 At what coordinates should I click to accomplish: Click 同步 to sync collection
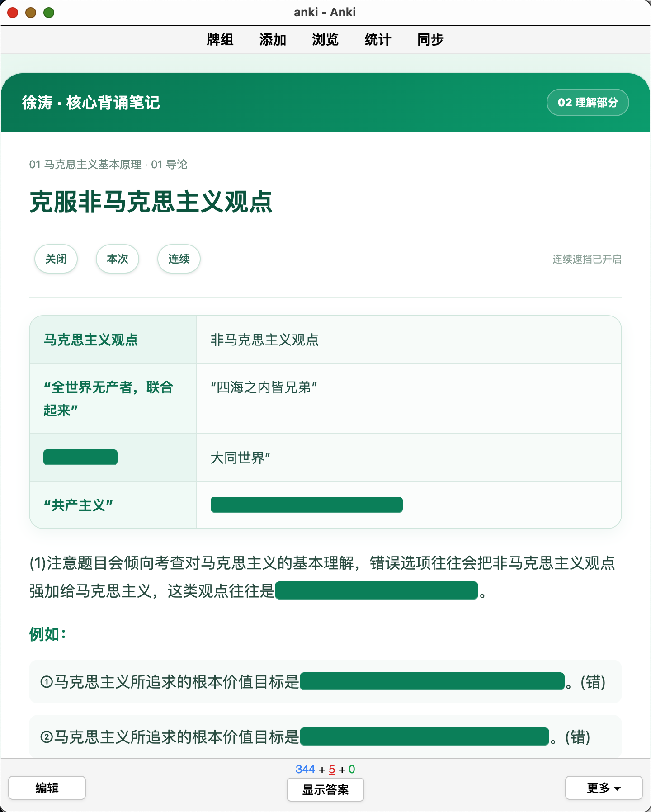[x=430, y=40]
